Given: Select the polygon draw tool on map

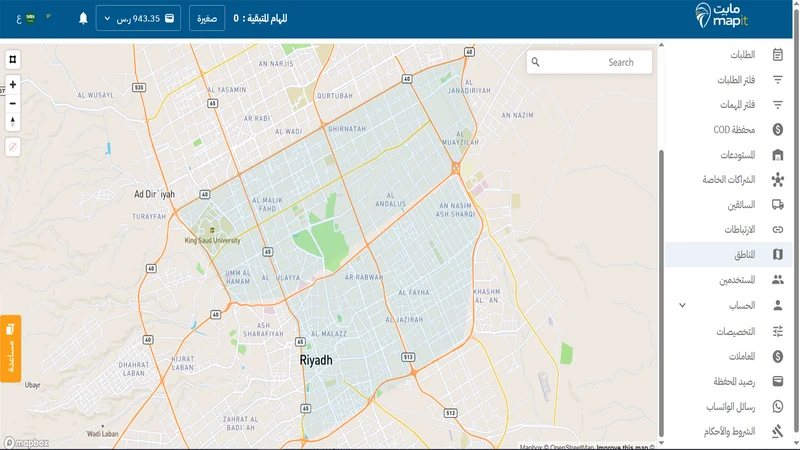Looking at the screenshot, I should [x=13, y=60].
